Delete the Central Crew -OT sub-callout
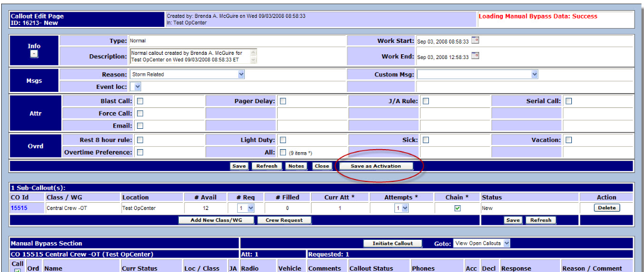The image size is (644, 272). [606, 208]
